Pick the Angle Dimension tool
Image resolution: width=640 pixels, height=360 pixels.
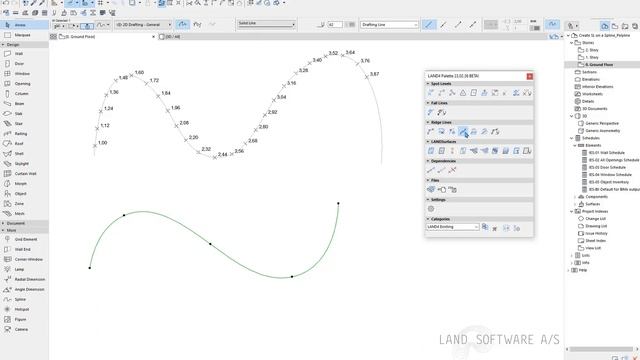pos(24,289)
